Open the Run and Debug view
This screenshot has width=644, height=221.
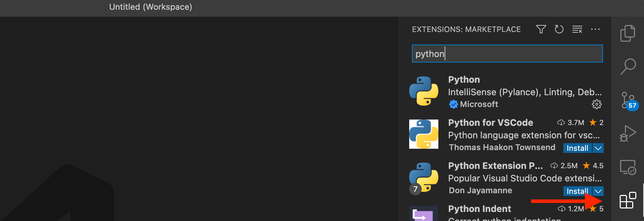pos(628,133)
